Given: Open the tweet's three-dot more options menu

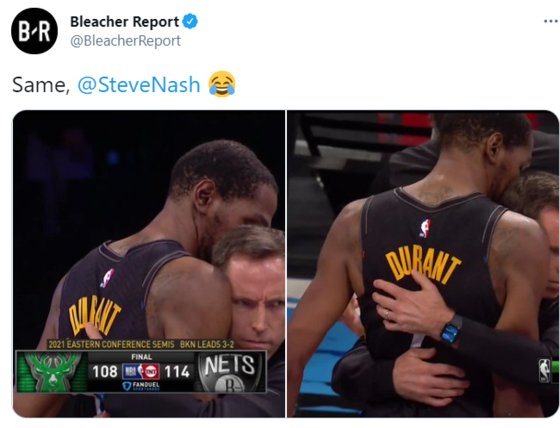Looking at the screenshot, I should tap(551, 21).
